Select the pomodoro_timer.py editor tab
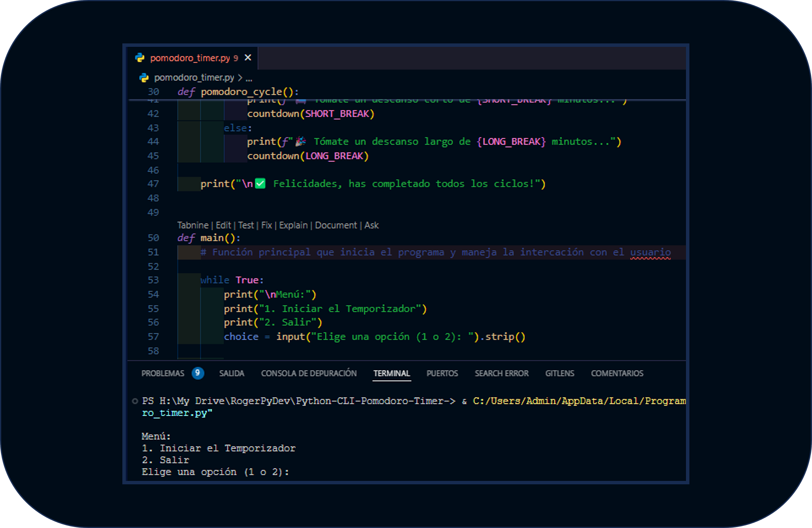The width and height of the screenshot is (812, 528). point(193,58)
